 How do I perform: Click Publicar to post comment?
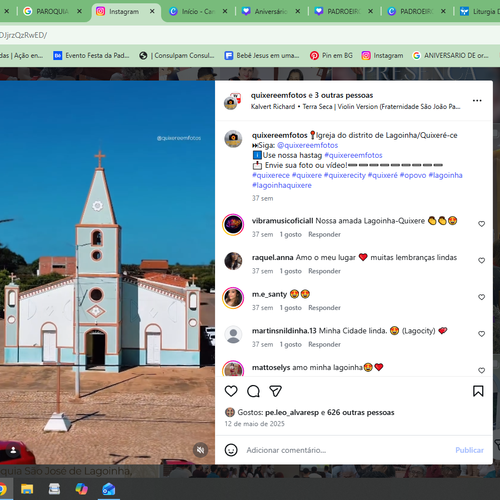[x=469, y=450]
